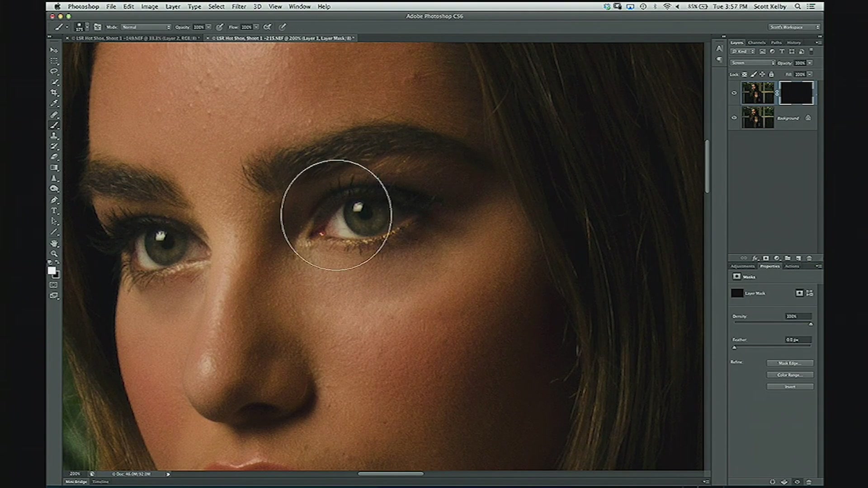The image size is (868, 488).
Task: Select the Brush tool in toolbox
Action: (x=54, y=125)
